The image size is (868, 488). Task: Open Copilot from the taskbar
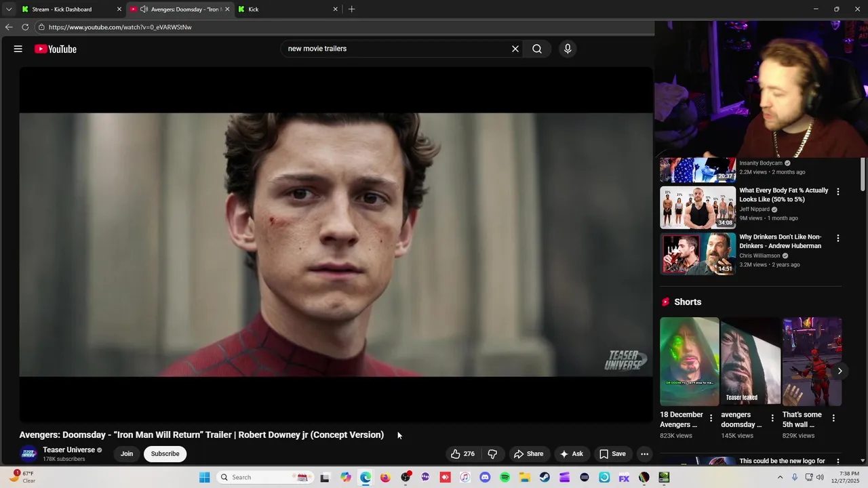click(346, 477)
